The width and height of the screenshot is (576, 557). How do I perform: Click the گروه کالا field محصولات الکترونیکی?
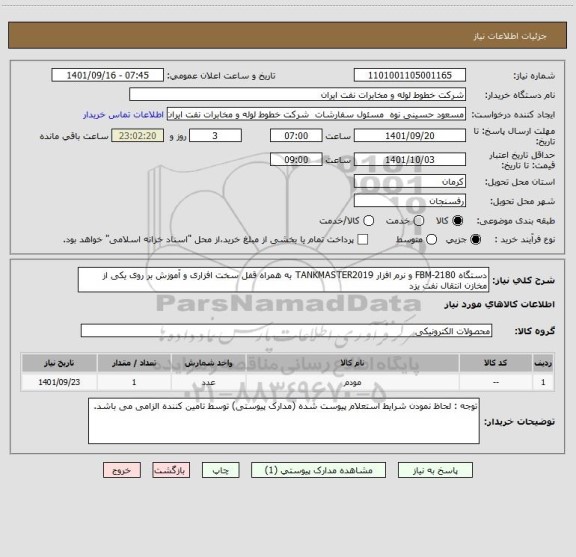pos(286,331)
